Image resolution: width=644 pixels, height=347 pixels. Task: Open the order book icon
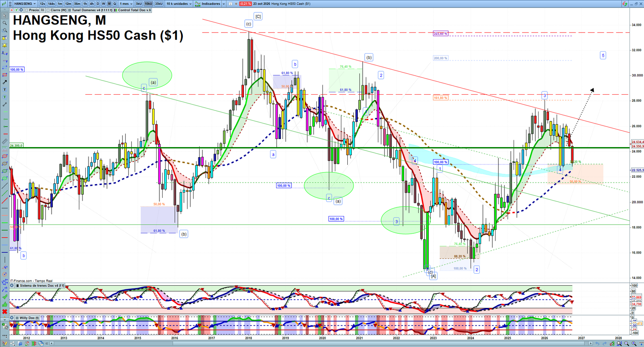click(34, 343)
